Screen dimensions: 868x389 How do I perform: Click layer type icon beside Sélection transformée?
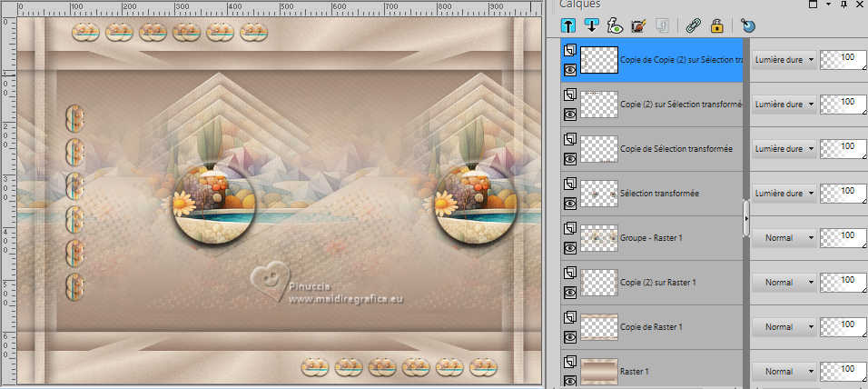click(569, 184)
